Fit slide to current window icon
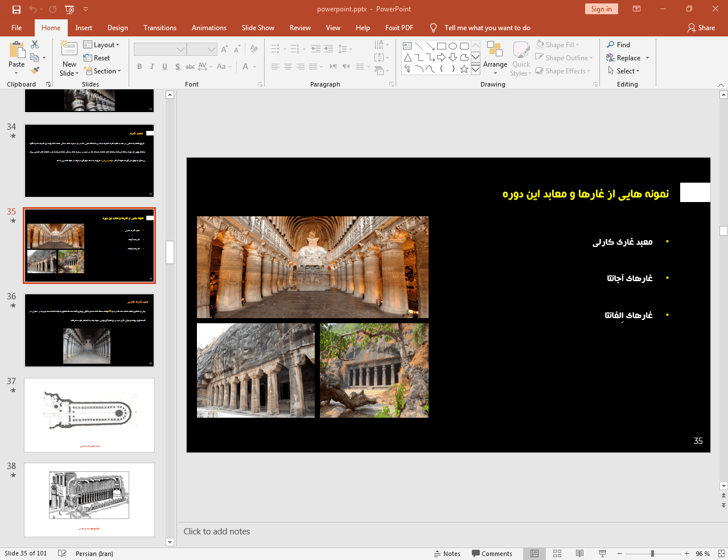The image size is (728, 560). (x=721, y=554)
